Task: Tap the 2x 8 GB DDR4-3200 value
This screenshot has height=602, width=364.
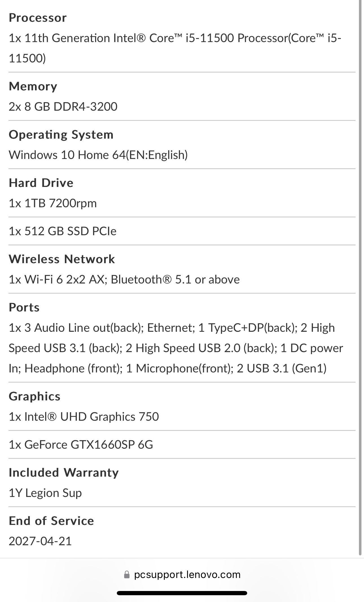Action: coord(63,107)
